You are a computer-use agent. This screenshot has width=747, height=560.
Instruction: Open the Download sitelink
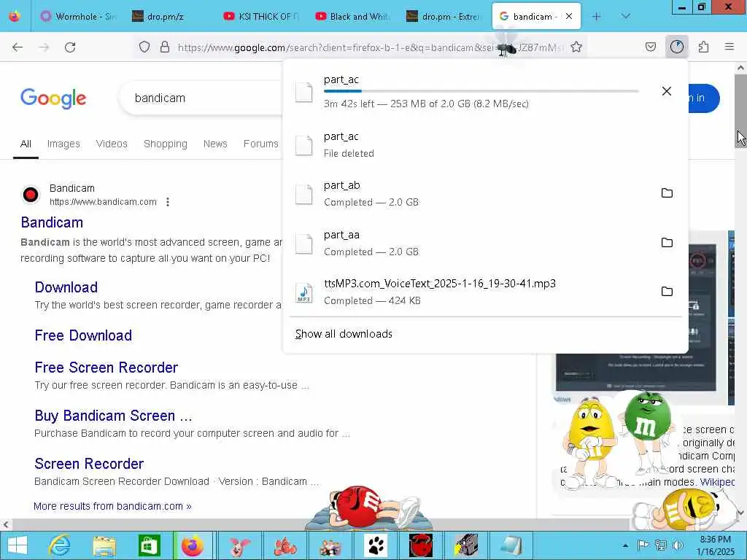[66, 287]
